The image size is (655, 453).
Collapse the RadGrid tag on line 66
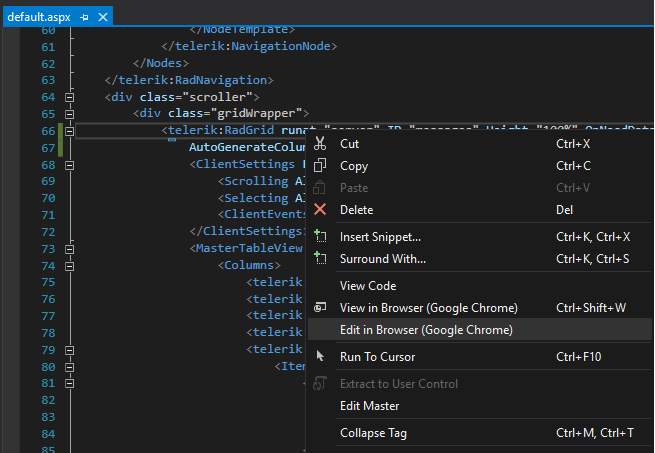point(69,131)
